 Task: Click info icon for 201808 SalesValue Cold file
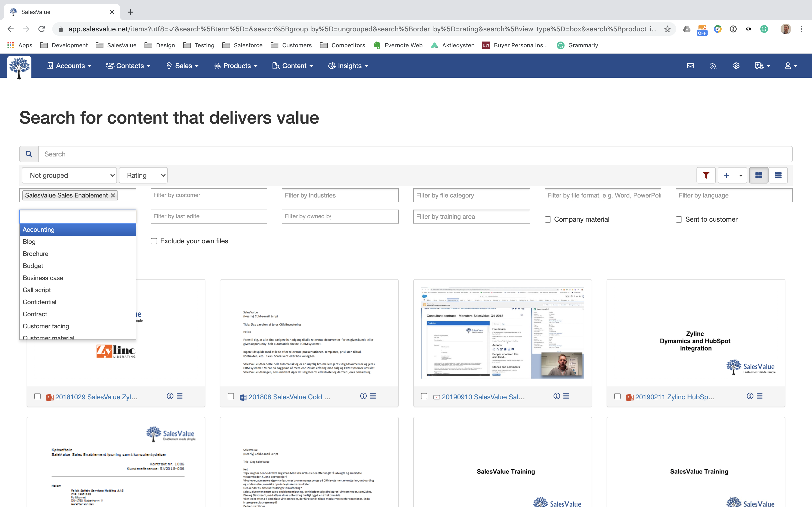click(363, 396)
